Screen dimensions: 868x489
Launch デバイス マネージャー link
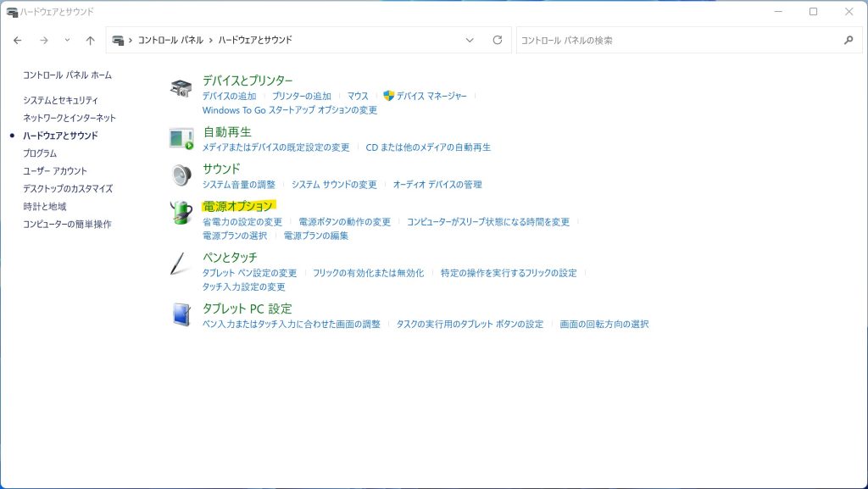431,97
